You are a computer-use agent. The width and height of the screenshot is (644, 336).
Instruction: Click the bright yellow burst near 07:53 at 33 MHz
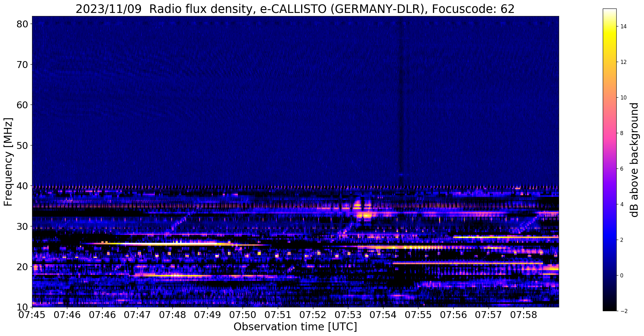coord(364,215)
